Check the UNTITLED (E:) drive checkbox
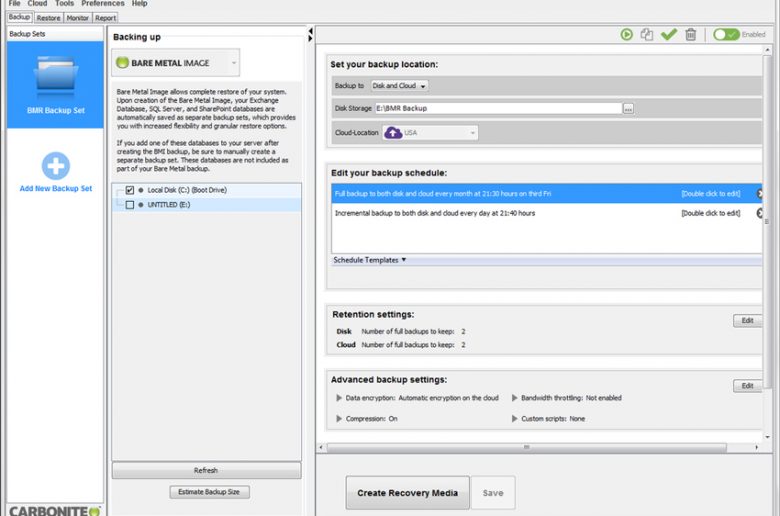Viewport: 780px width, 516px height. (130, 205)
